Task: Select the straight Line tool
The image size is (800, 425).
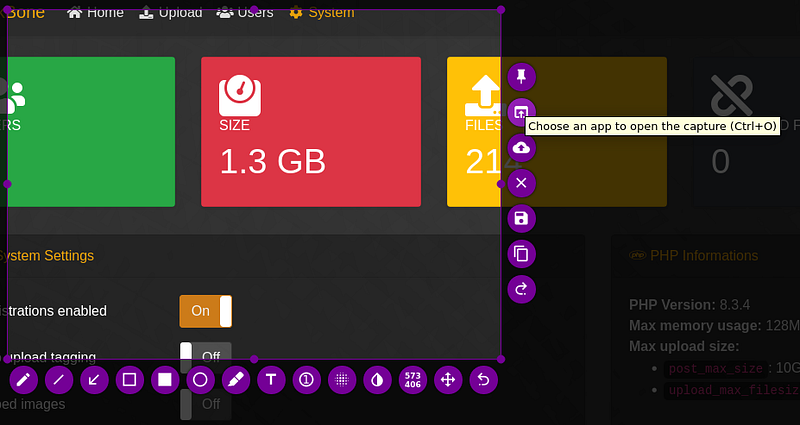Action: pyautogui.click(x=59, y=380)
